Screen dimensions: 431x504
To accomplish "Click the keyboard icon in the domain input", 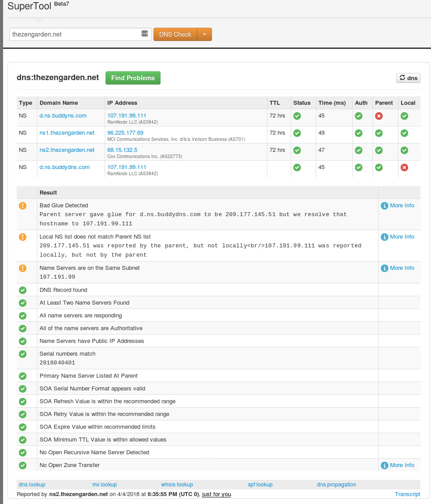I will (145, 33).
